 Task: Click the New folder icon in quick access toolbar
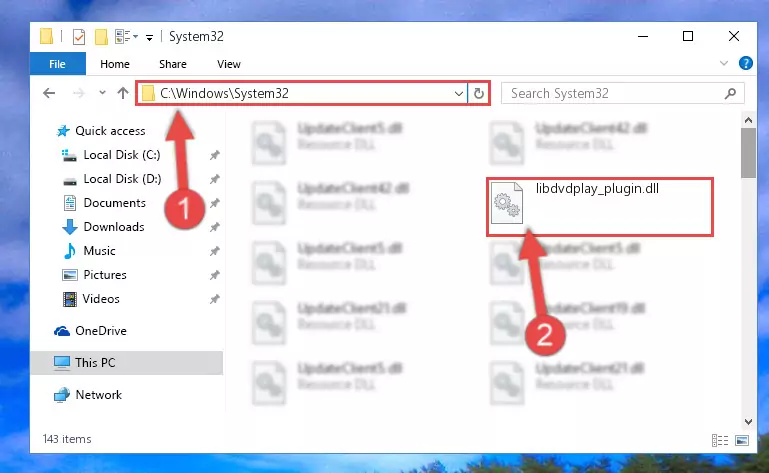(x=101, y=37)
